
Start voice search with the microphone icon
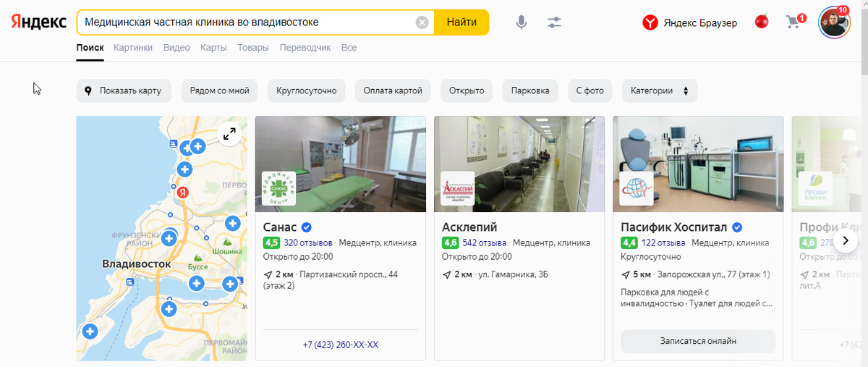click(521, 22)
